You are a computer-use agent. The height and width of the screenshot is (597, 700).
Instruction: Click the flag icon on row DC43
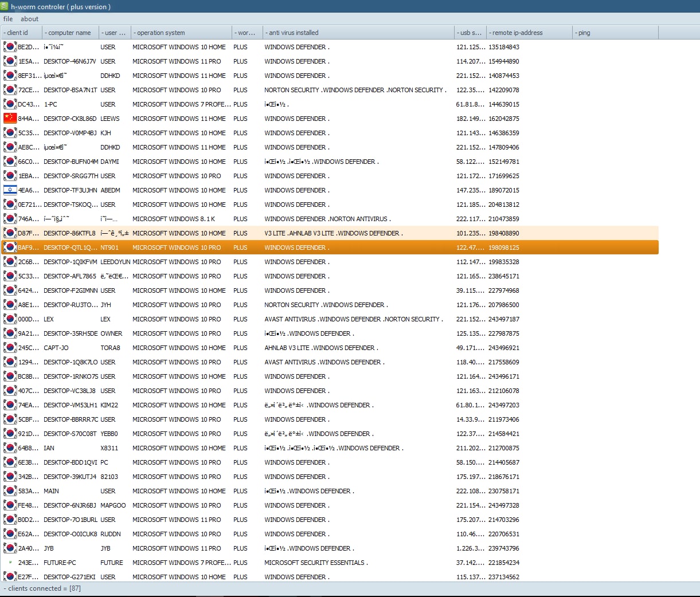click(x=10, y=104)
